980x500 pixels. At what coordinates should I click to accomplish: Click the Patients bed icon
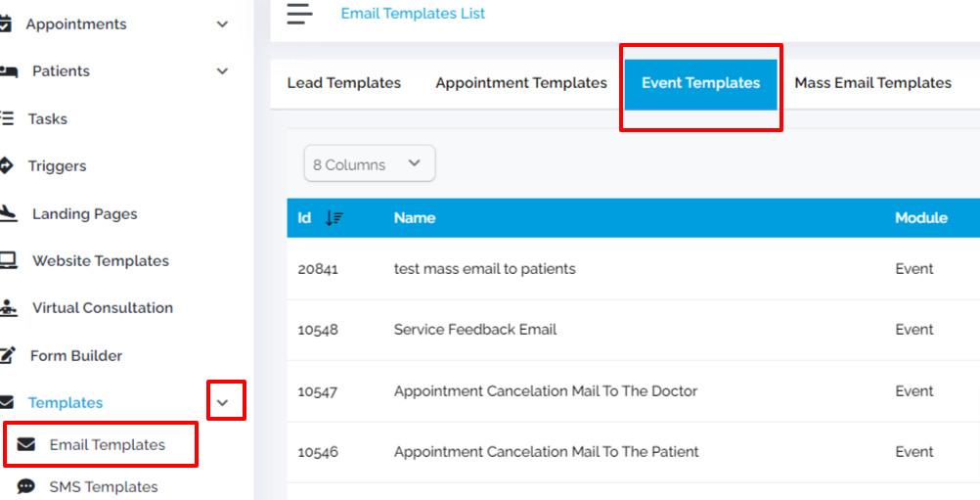[8, 71]
